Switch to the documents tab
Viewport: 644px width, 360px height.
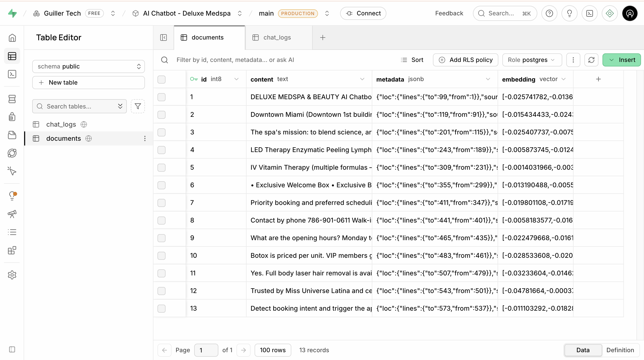point(209,38)
